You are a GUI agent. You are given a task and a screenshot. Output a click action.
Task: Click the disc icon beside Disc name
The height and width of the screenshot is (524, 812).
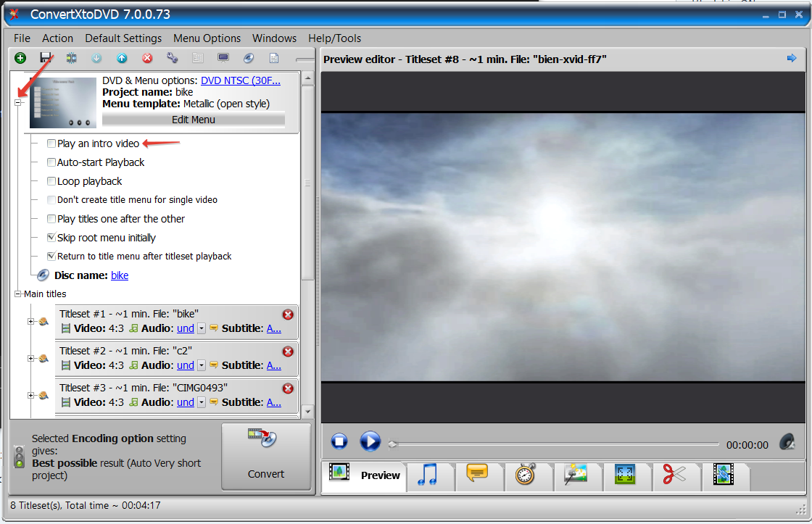[43, 275]
